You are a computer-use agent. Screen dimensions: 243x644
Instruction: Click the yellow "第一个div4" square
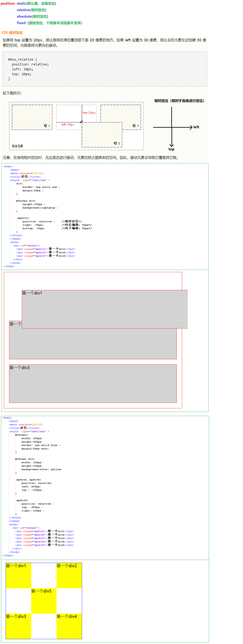69,626
